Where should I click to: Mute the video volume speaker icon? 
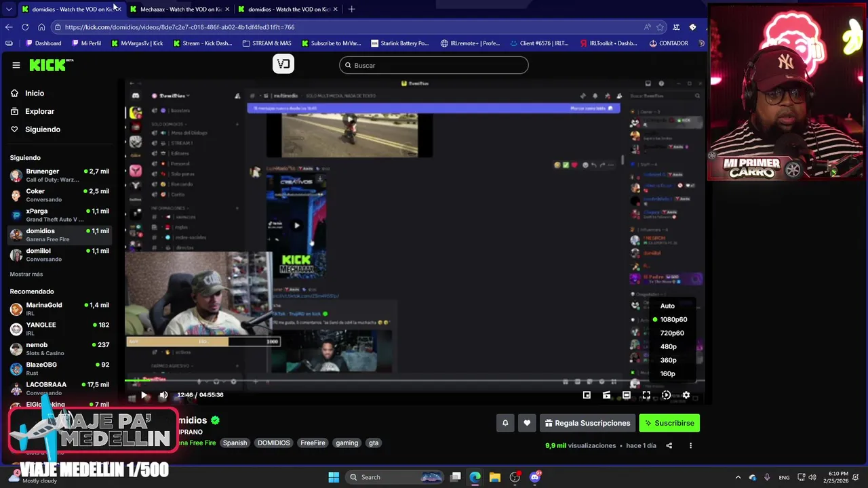pyautogui.click(x=163, y=395)
